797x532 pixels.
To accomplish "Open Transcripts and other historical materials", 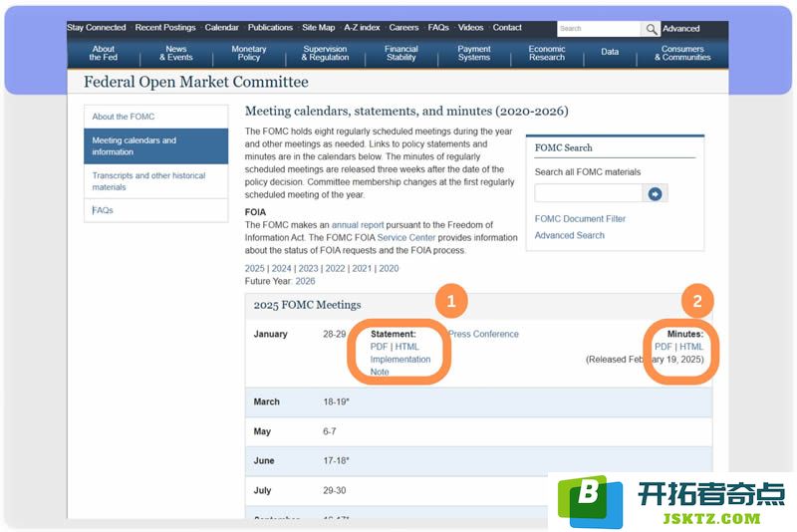I will click(x=156, y=181).
